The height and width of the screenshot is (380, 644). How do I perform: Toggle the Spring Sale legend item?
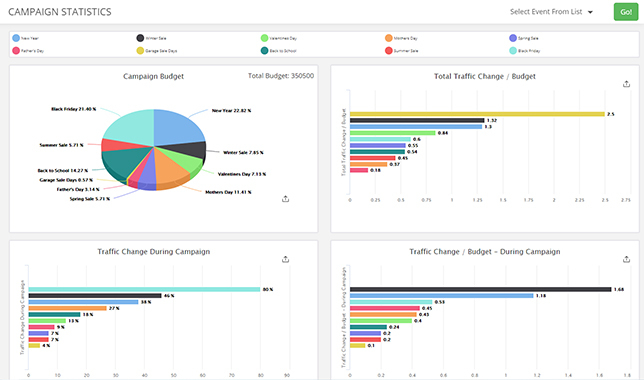[524, 38]
